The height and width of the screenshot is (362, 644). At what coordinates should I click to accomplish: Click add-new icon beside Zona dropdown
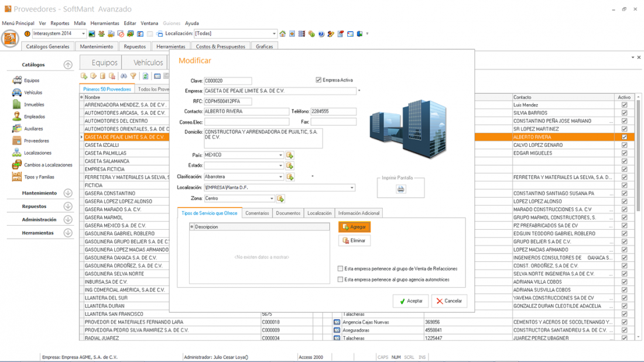[x=280, y=199]
